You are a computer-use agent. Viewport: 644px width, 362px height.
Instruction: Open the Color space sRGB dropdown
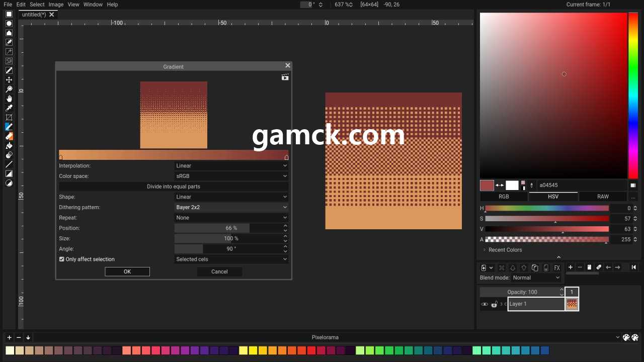click(x=231, y=176)
